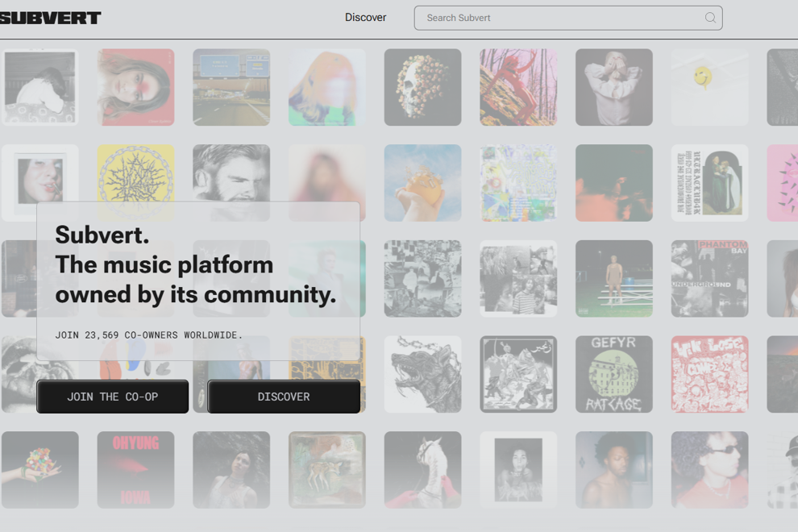This screenshot has width=798, height=532.
Task: Open the person covering face with hands cover
Action: 613,87
